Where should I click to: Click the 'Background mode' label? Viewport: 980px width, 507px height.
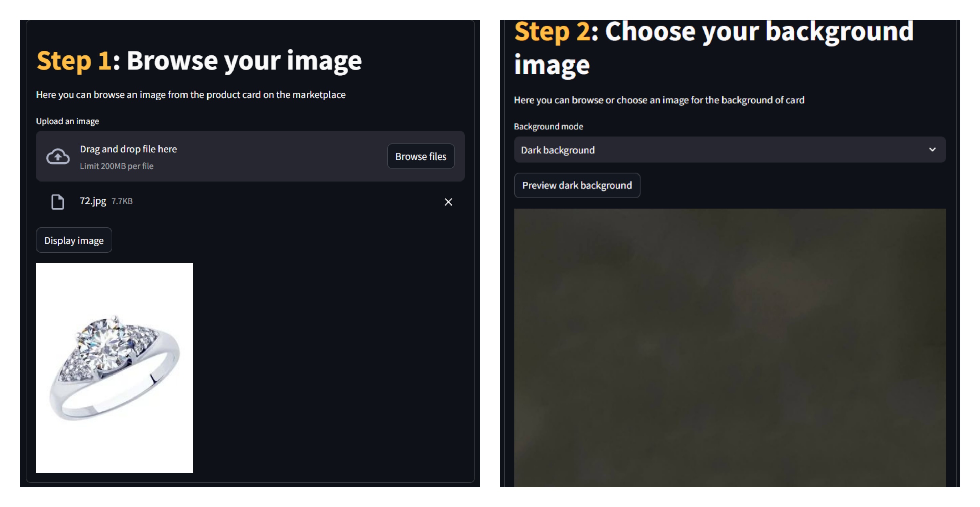[x=548, y=126]
